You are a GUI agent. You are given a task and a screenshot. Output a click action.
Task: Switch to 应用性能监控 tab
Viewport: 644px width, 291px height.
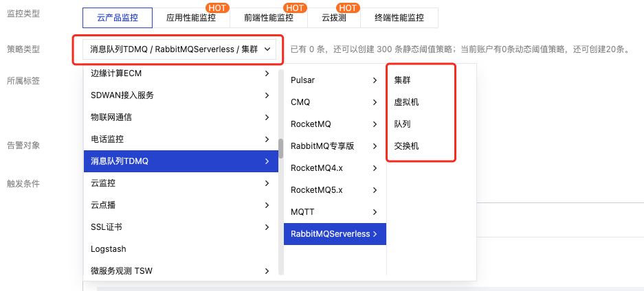(x=191, y=18)
